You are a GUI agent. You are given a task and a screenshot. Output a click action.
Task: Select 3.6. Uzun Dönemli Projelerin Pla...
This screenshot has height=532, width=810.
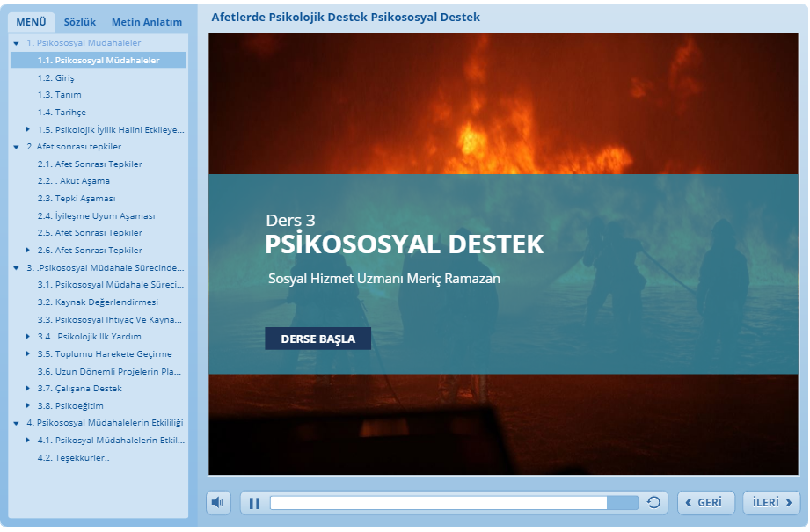point(109,371)
